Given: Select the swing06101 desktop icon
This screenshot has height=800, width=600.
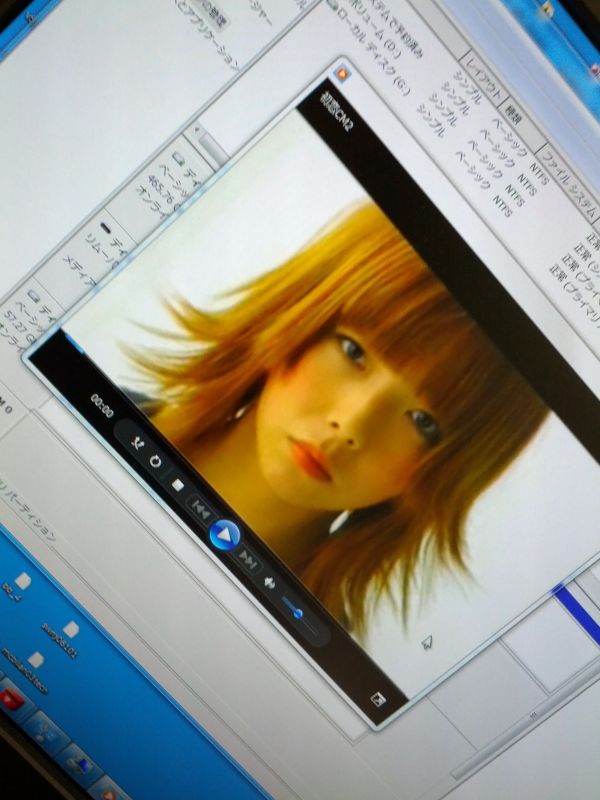Looking at the screenshot, I should [x=64, y=638].
